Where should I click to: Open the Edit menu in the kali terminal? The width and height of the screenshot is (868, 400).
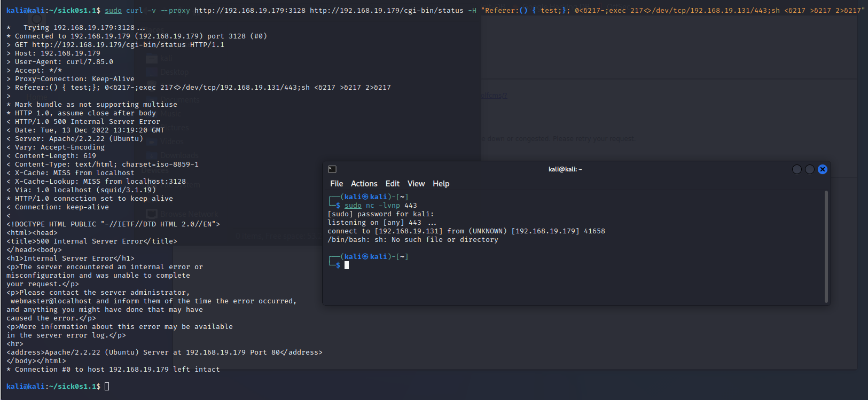click(393, 184)
